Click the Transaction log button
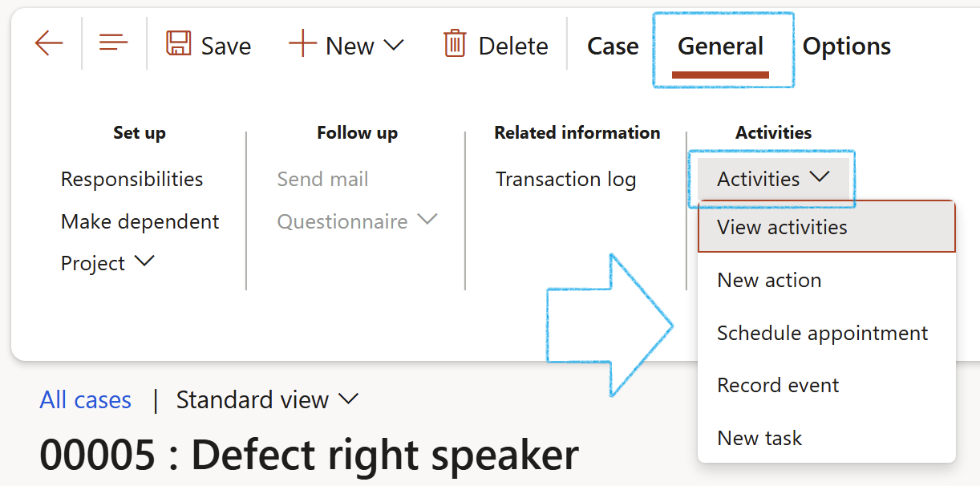The image size is (980, 486). click(x=565, y=179)
